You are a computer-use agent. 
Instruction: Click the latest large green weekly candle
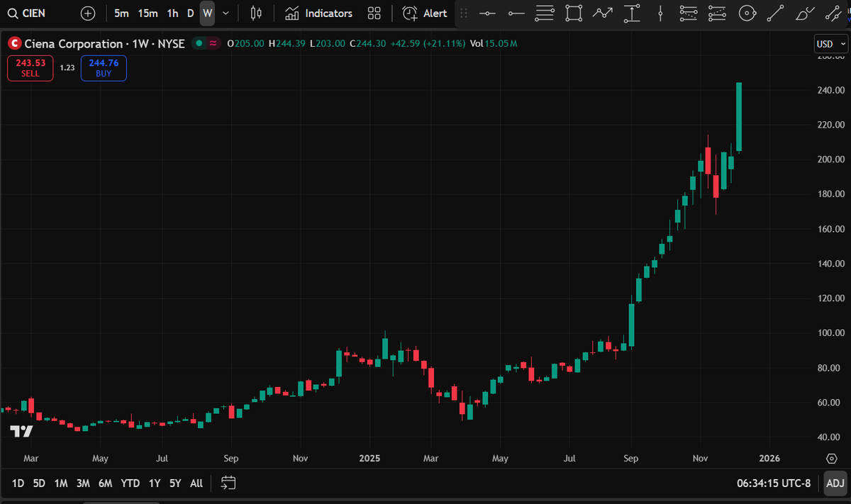739,117
